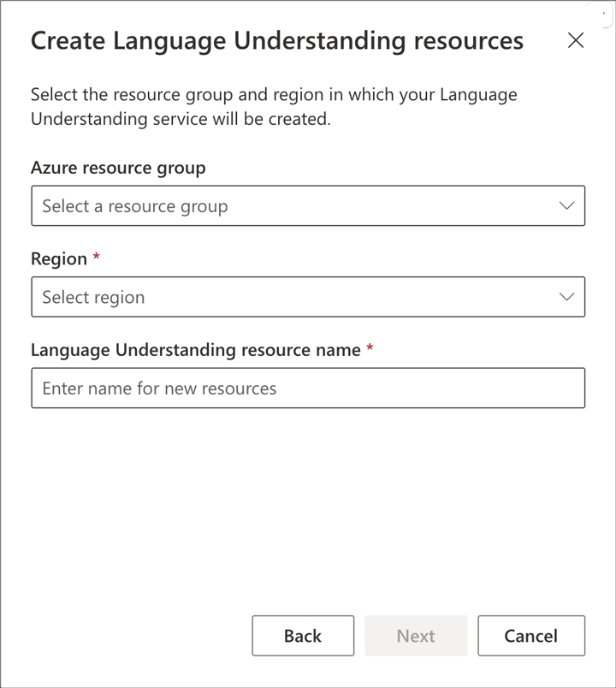Click the Azure resource group label
The width and height of the screenshot is (616, 688).
click(118, 168)
